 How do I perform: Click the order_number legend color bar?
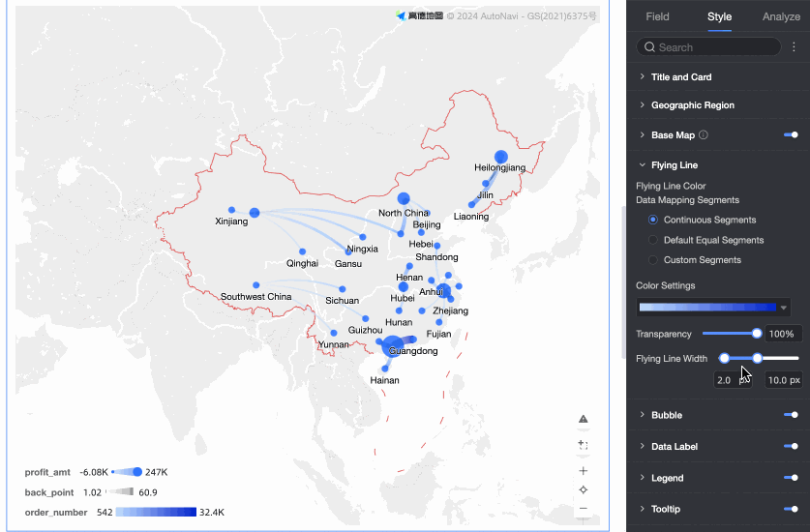click(x=156, y=512)
